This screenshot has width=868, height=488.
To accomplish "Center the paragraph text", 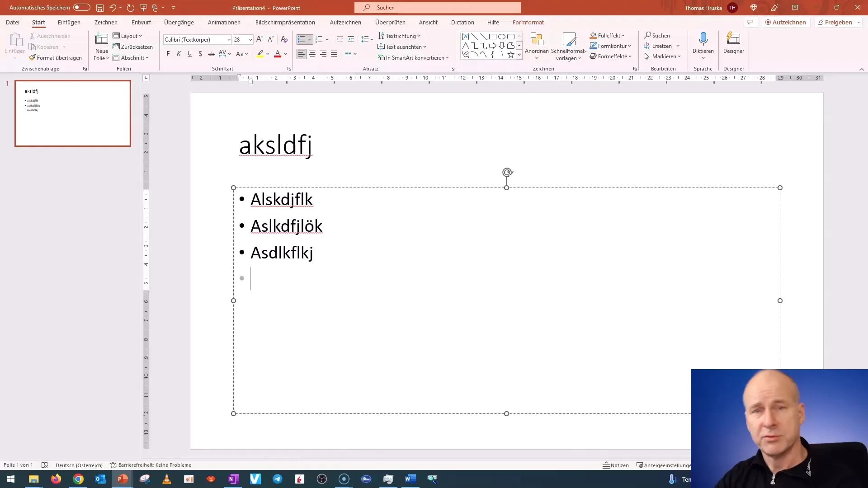I will pyautogui.click(x=312, y=54).
